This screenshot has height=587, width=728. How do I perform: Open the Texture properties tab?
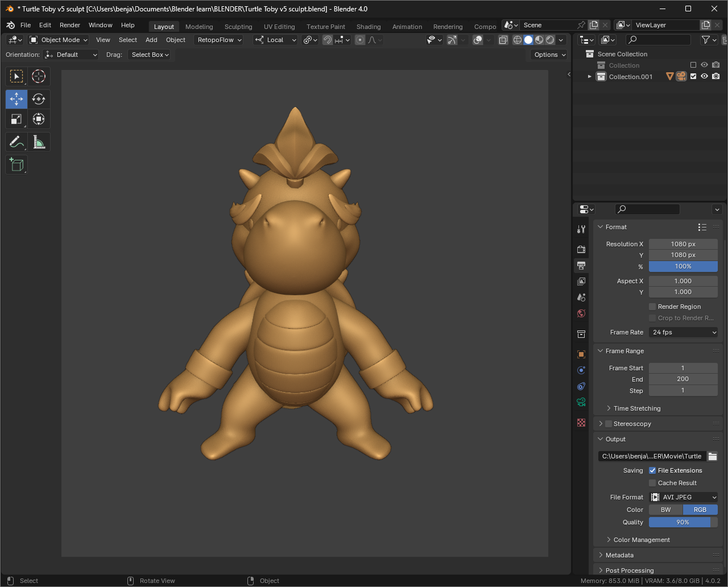581,423
